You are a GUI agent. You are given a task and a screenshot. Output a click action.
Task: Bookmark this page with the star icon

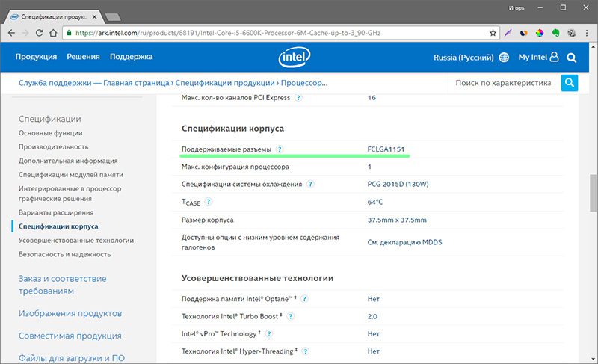(493, 33)
